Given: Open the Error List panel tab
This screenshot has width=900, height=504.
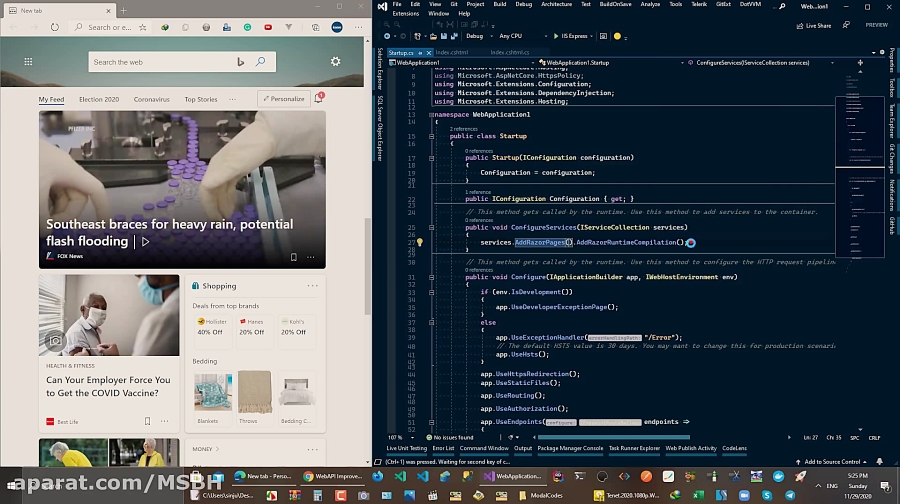Looking at the screenshot, I should pyautogui.click(x=443, y=448).
